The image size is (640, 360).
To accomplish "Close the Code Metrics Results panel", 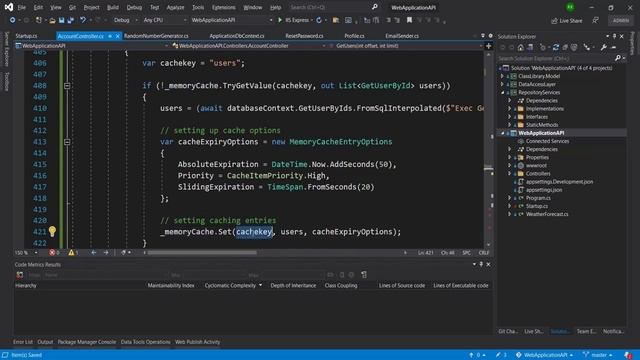I will 488,264.
